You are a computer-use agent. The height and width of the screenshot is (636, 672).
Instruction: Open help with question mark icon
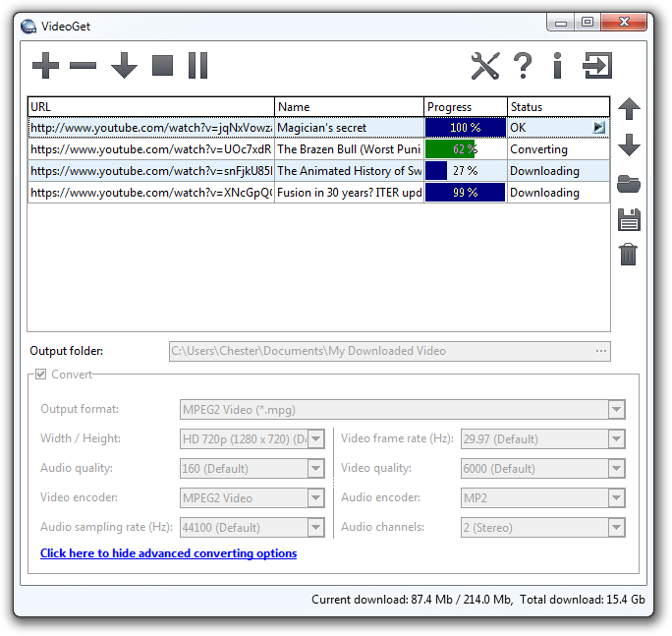point(523,66)
